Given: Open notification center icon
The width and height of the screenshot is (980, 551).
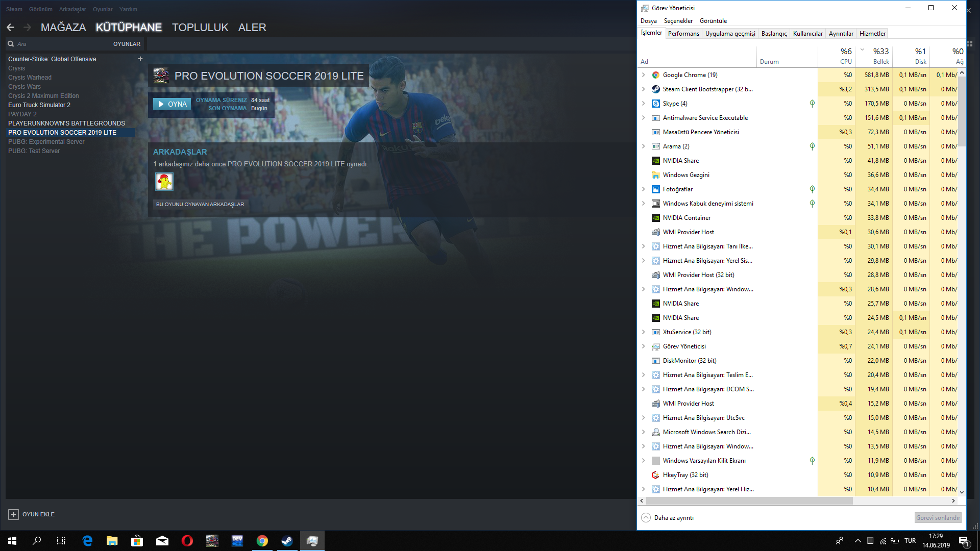Looking at the screenshot, I should pos(964,541).
